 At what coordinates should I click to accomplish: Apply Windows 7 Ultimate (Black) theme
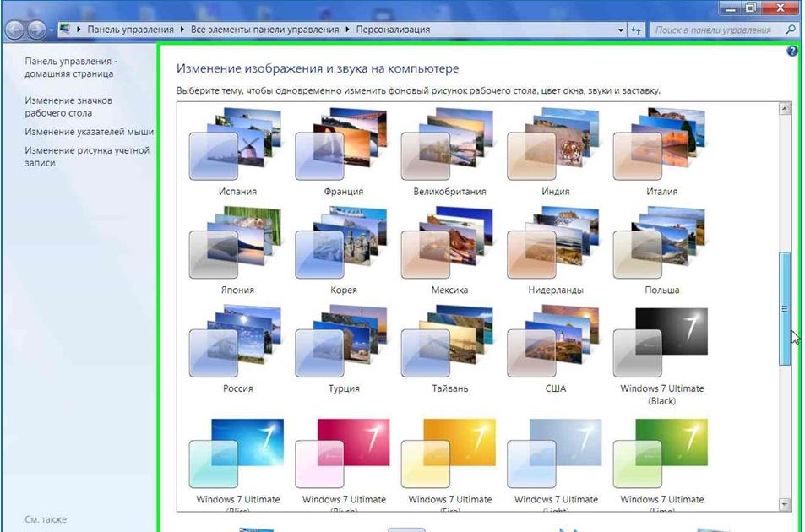click(661, 356)
